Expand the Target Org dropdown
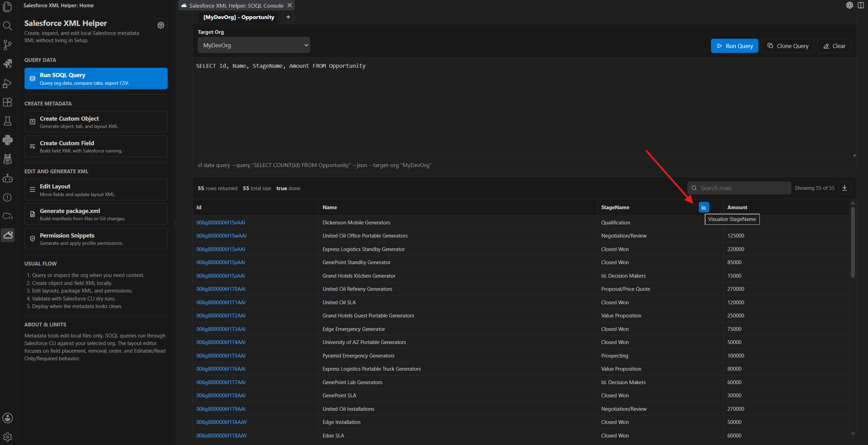The width and height of the screenshot is (868, 445). [254, 45]
